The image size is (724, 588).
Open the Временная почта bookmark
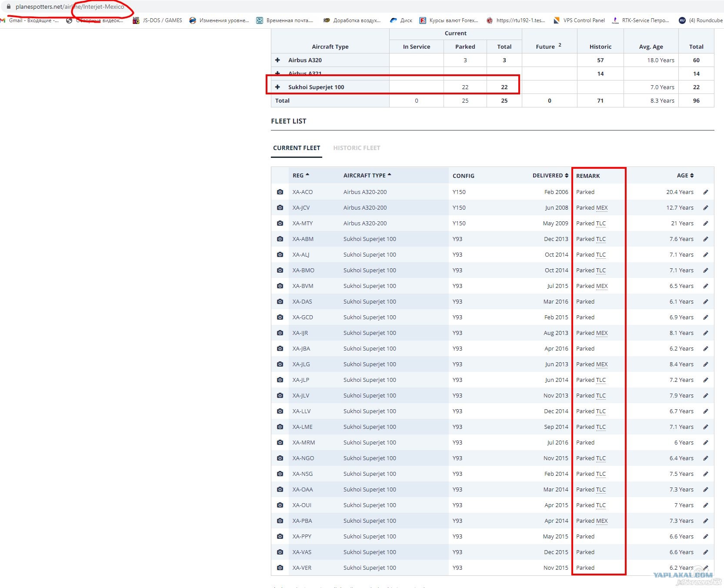[x=285, y=20]
